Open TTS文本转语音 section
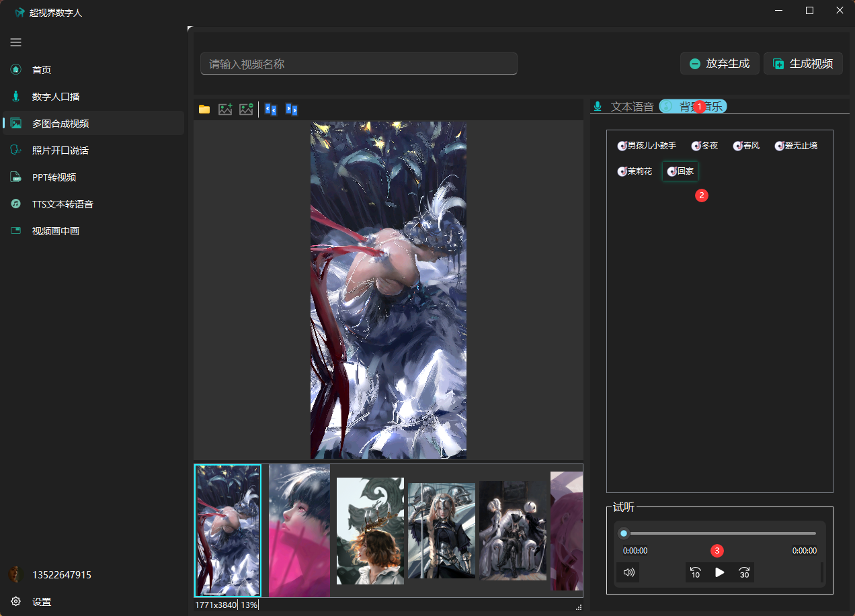 (93, 204)
